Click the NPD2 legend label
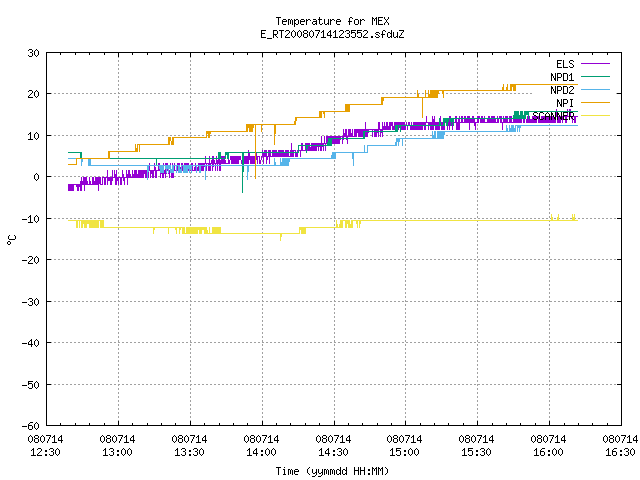Image resolution: width=640 pixels, height=480 pixels. (562, 90)
